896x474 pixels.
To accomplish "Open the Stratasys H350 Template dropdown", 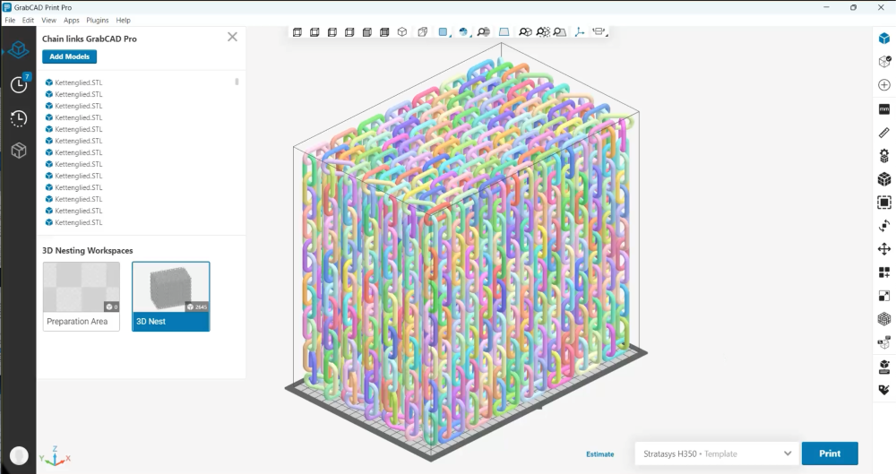I will coord(717,453).
